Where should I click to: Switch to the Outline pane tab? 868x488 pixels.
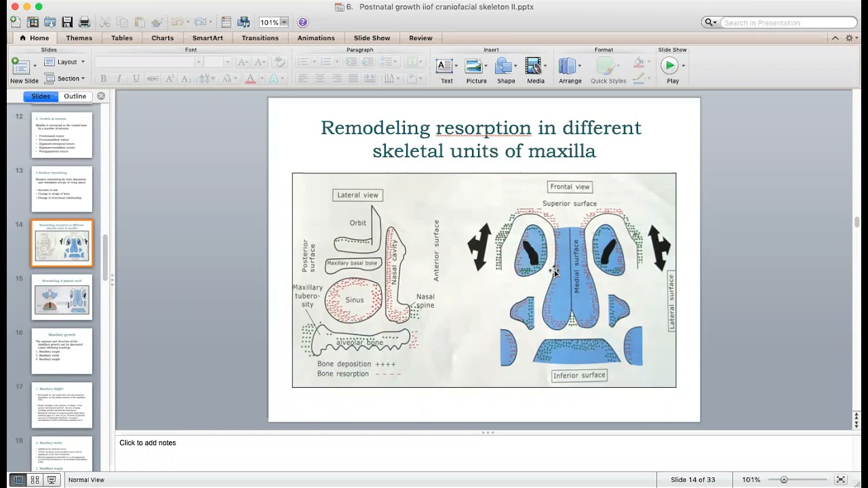coord(75,96)
